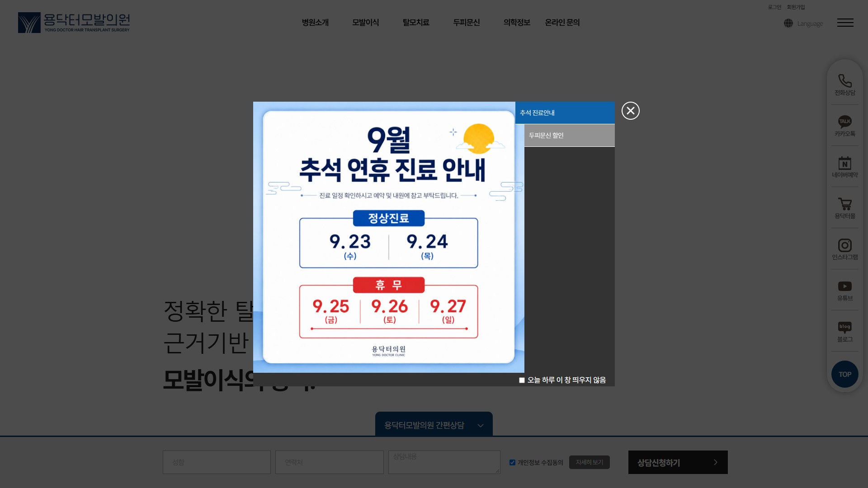Focus the 연락처 contact input field

click(x=329, y=462)
